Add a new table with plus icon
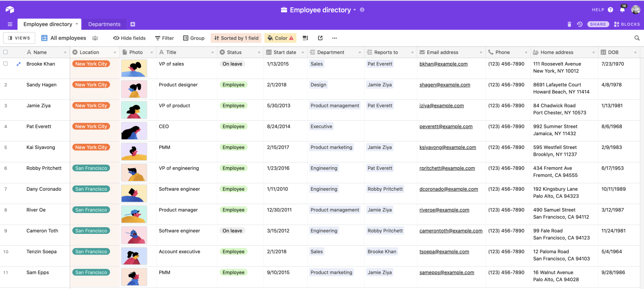 [132, 24]
